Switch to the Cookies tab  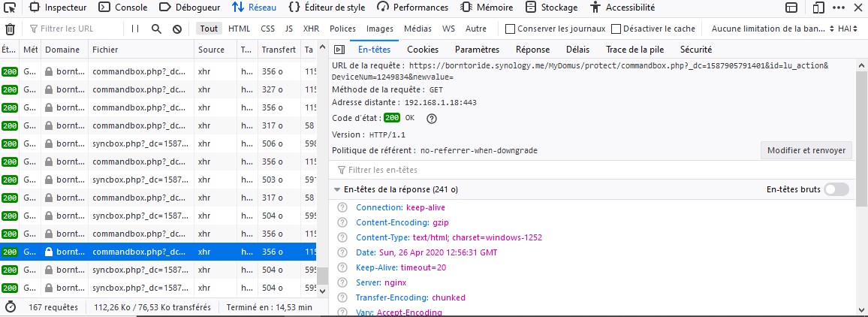click(422, 50)
